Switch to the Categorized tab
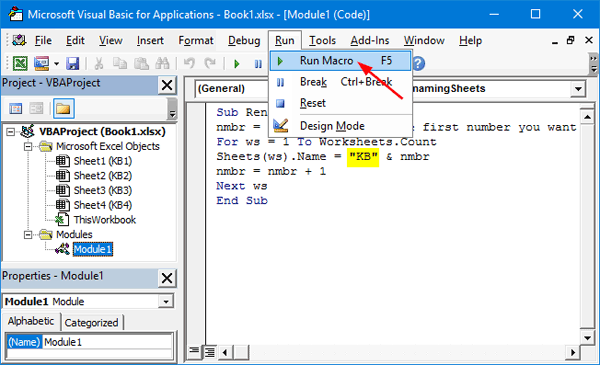The height and width of the screenshot is (365, 600). point(91,323)
